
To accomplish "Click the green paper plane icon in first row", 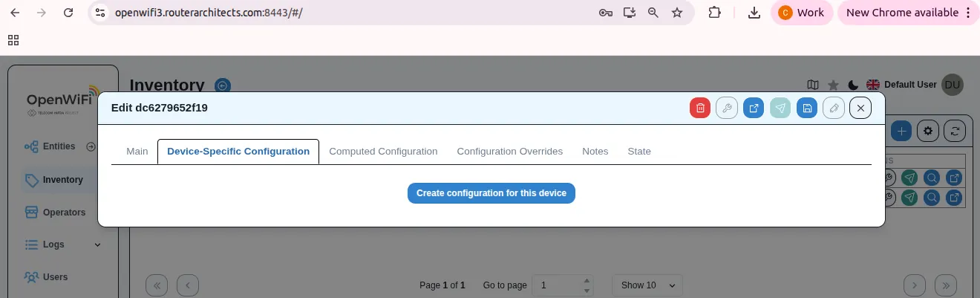I will tap(909, 178).
